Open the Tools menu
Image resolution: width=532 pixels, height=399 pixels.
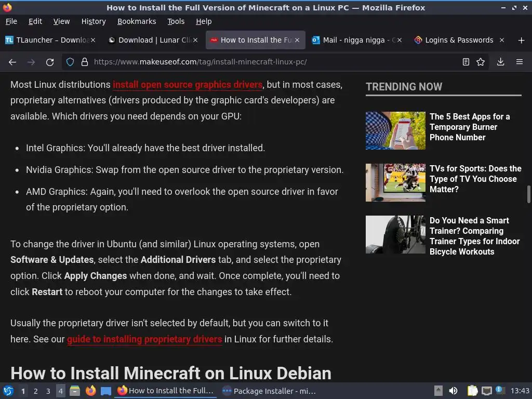(176, 21)
